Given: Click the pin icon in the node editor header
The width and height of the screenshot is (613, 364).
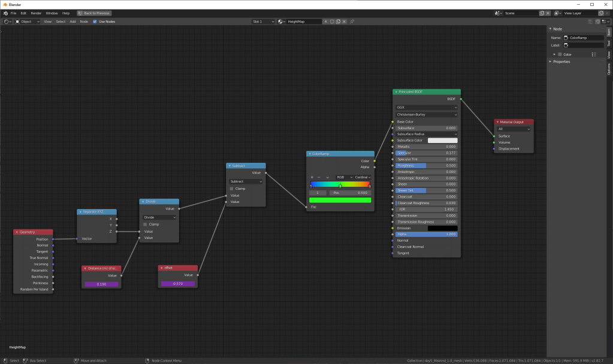Looking at the screenshot, I should (352, 22).
